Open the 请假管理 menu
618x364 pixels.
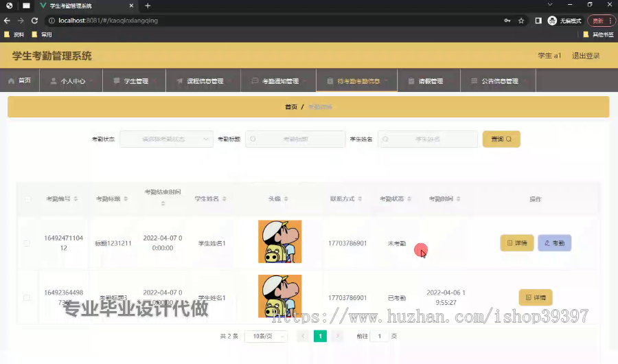[428, 80]
